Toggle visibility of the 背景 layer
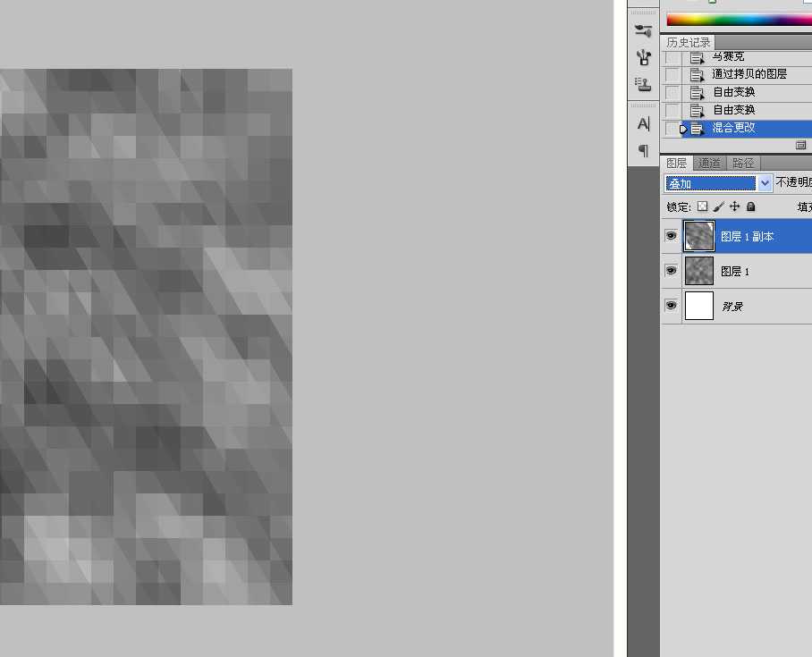 pyautogui.click(x=671, y=305)
